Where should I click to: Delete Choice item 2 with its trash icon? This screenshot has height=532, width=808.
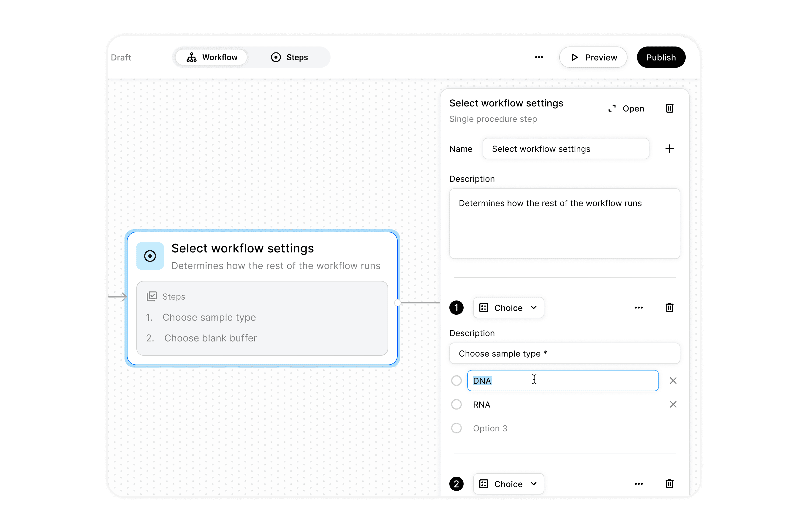click(669, 484)
